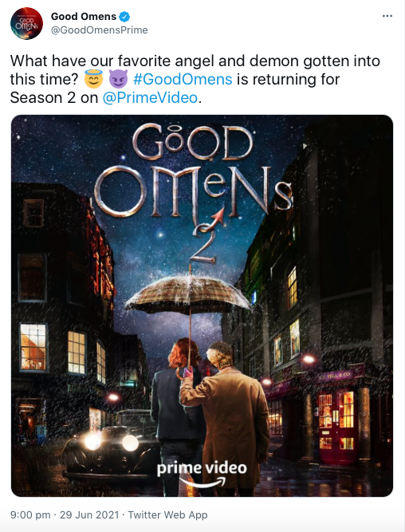Click the 9:00 pm timestamp
Screen dimensions: 405x532
tap(30, 514)
